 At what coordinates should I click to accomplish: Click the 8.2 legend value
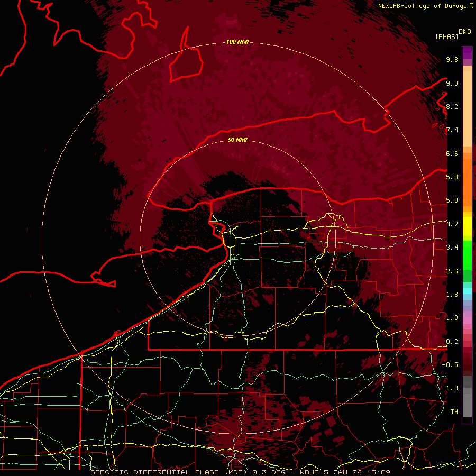(452, 106)
